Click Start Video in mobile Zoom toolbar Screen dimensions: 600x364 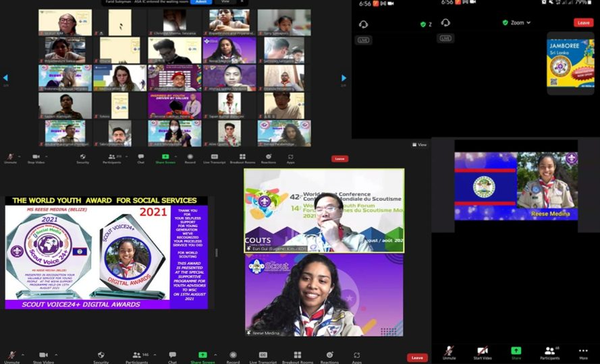483,353
